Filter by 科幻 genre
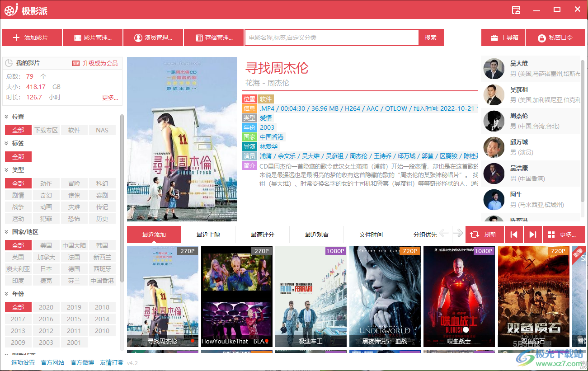The width and height of the screenshot is (588, 371). 102,183
